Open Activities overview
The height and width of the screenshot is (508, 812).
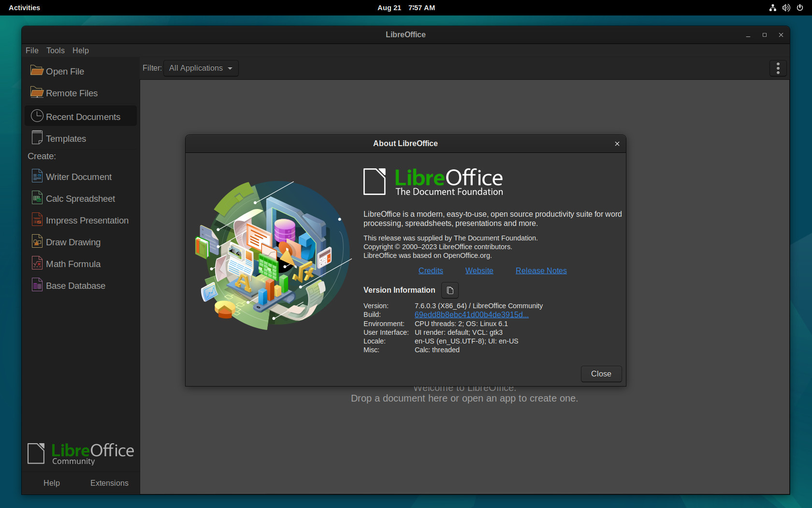(x=25, y=8)
